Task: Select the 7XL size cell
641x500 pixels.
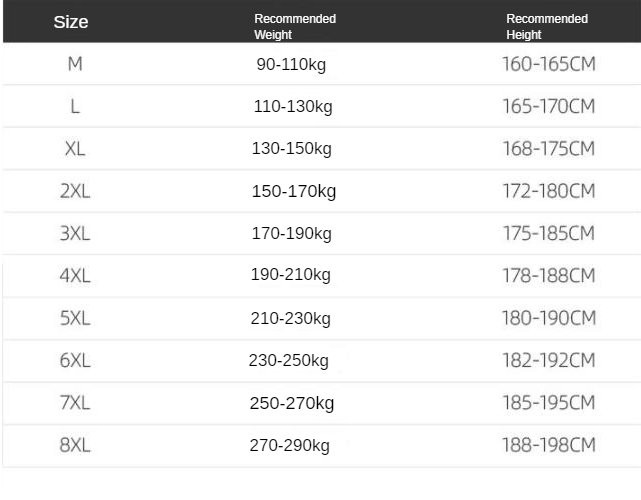Action: click(75, 403)
